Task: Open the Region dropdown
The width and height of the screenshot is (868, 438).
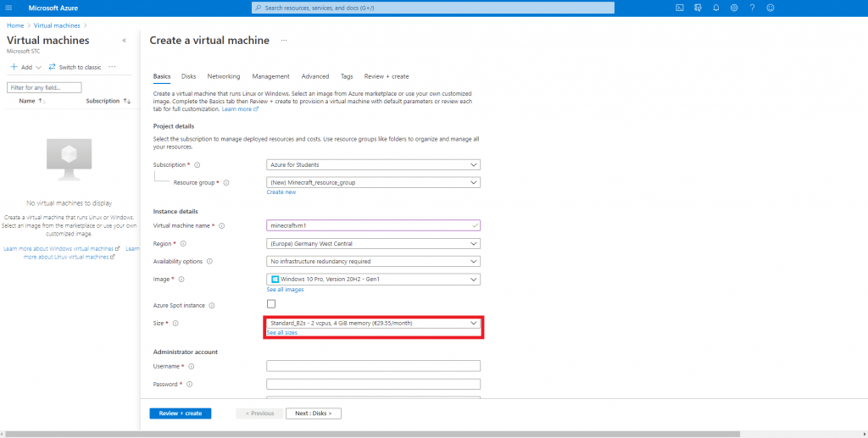Action: click(373, 244)
